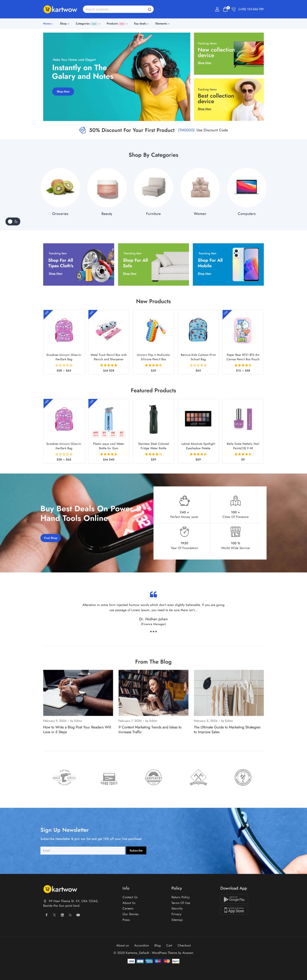The width and height of the screenshot is (307, 980).
Task: Open the Home menu item
Action: click(x=48, y=24)
